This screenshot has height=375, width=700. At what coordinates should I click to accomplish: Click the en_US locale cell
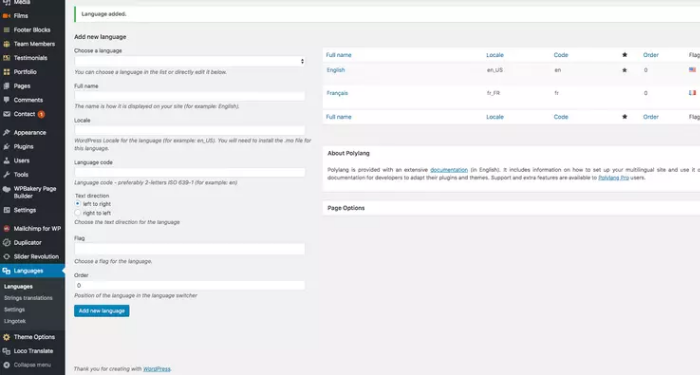(495, 70)
